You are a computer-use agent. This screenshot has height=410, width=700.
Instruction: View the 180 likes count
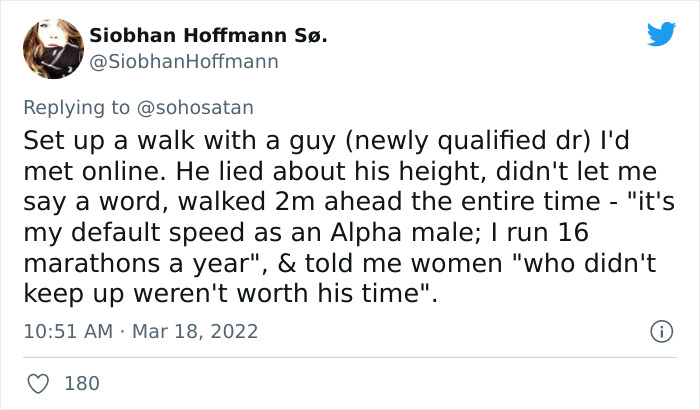81,383
